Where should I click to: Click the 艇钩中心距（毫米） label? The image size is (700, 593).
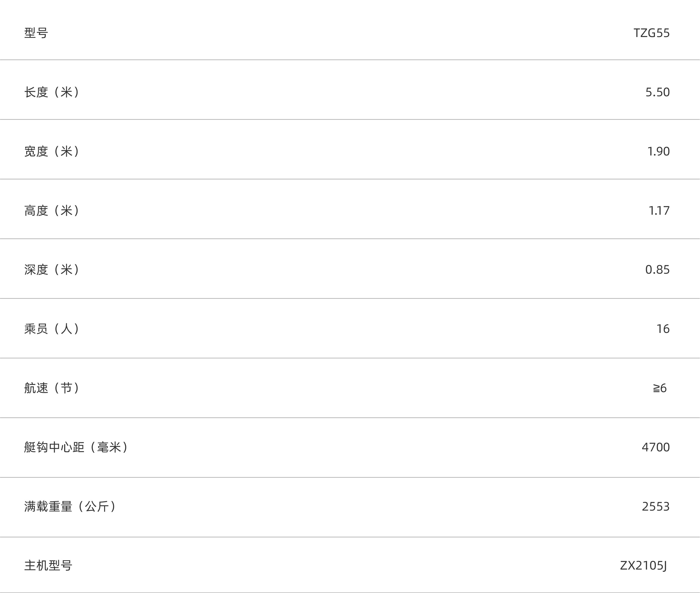pos(76,447)
